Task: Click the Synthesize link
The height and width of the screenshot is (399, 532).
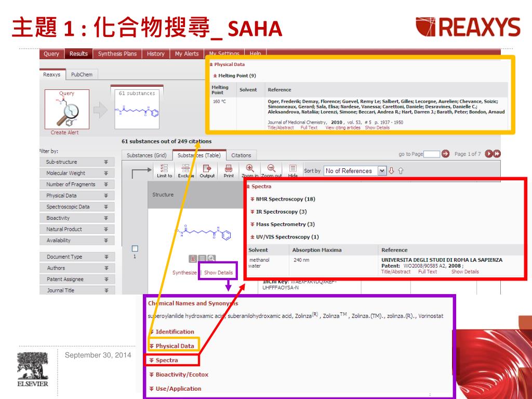Action: click(x=184, y=272)
